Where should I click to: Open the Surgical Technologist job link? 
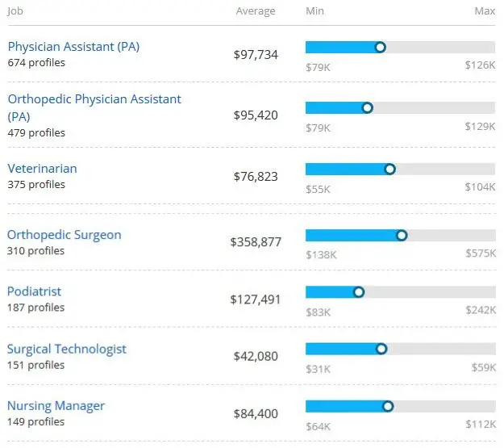click(67, 350)
